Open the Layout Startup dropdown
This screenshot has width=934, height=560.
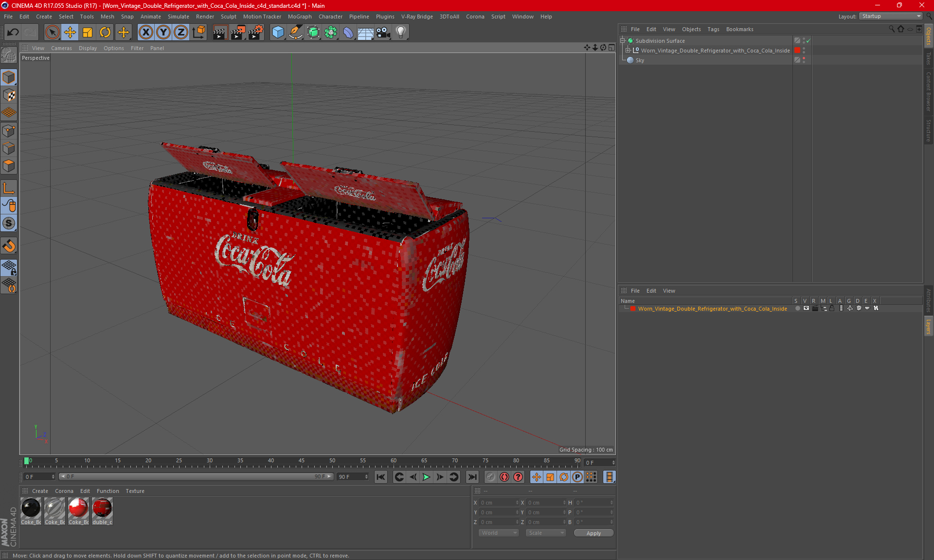pyautogui.click(x=891, y=16)
